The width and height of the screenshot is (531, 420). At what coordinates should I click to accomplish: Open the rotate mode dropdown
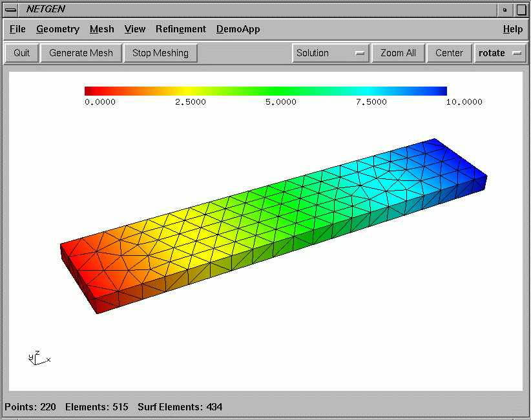tap(500, 53)
